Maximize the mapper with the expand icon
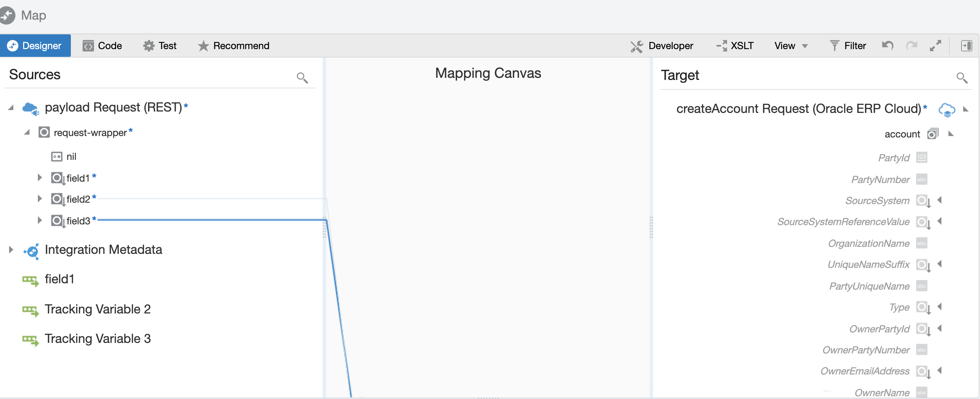 935,46
